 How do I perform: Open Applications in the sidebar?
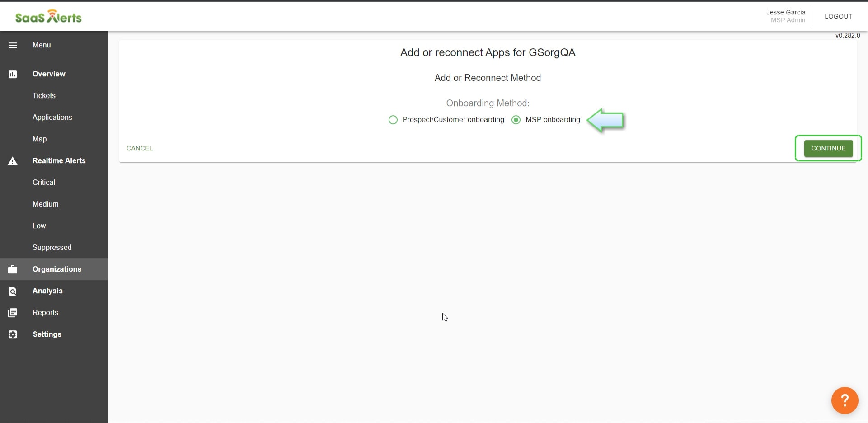[52, 117]
